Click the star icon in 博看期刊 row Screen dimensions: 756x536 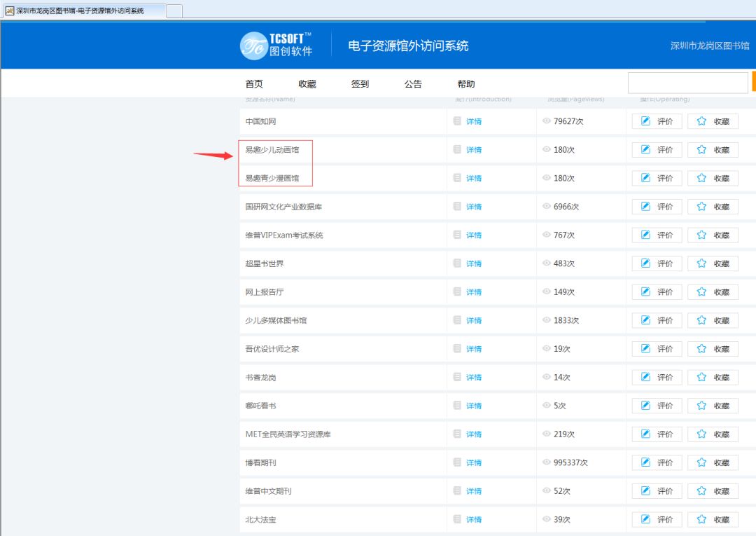click(x=701, y=462)
